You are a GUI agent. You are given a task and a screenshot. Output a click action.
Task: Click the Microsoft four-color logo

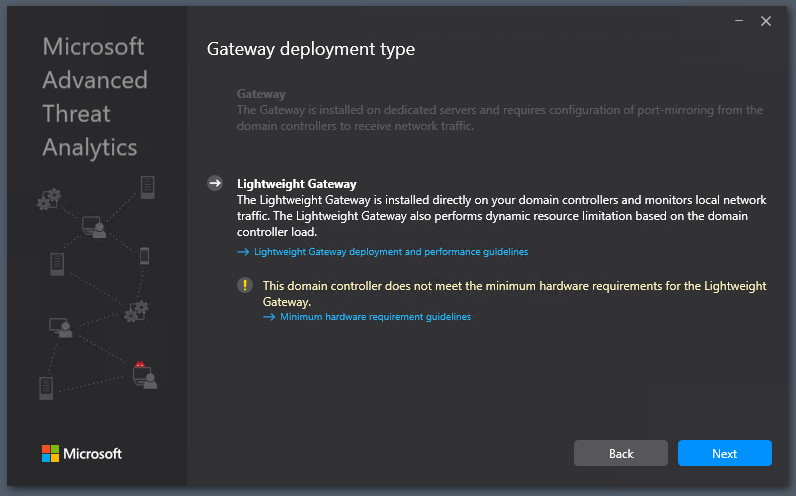pyautogui.click(x=50, y=453)
